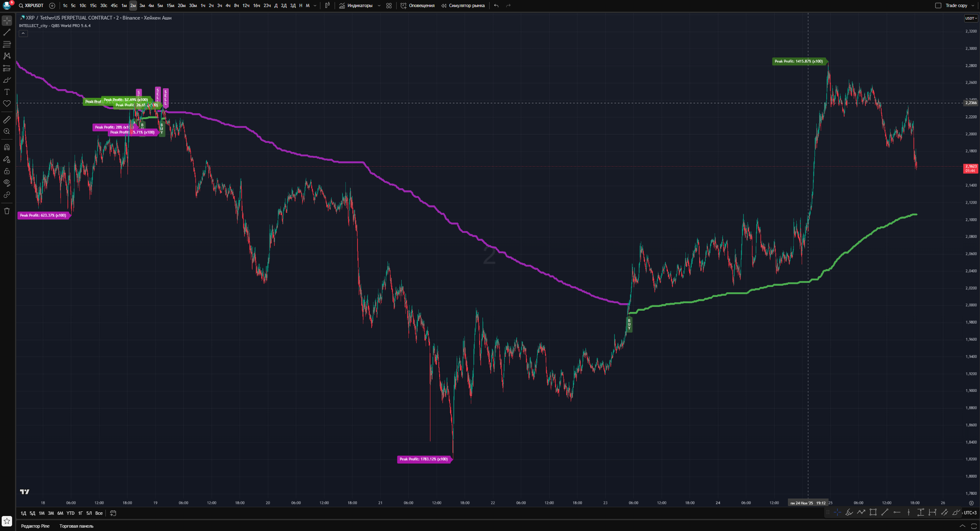This screenshot has height=531, width=980.
Task: Open chart settings gear at bottom right
Action: coord(971,503)
